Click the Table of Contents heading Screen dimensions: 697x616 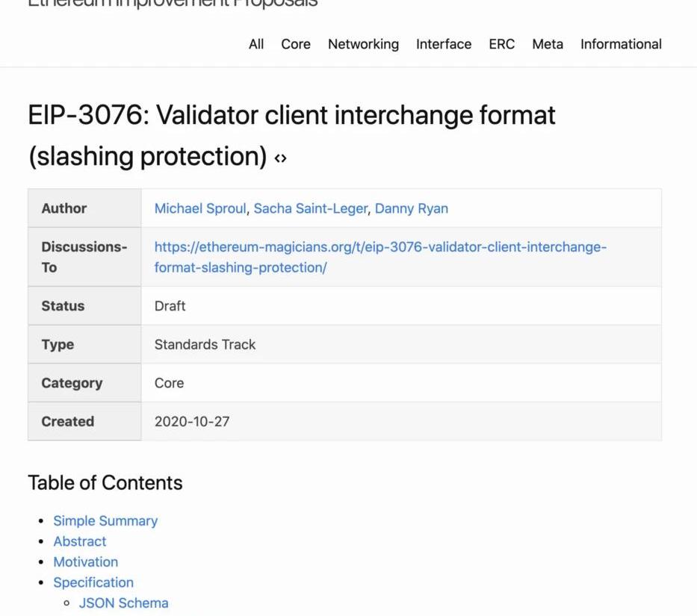(105, 482)
